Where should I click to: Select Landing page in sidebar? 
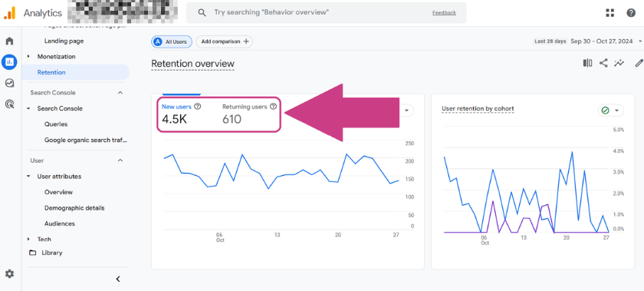[x=64, y=41]
